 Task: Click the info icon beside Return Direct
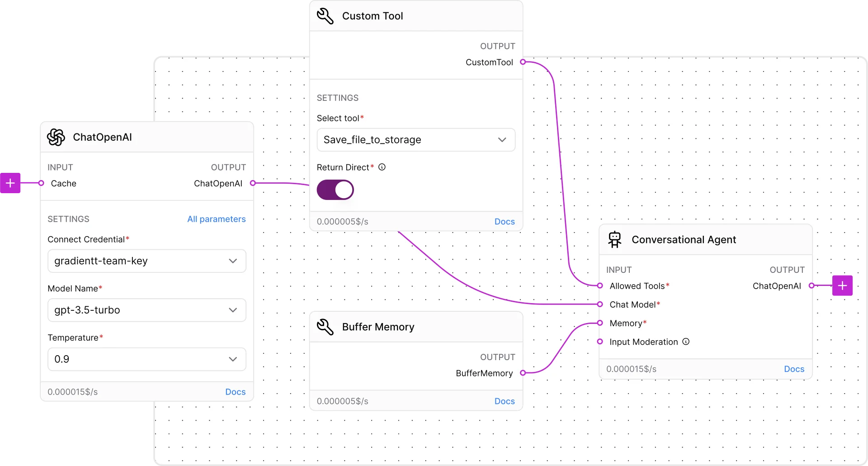tap(382, 167)
